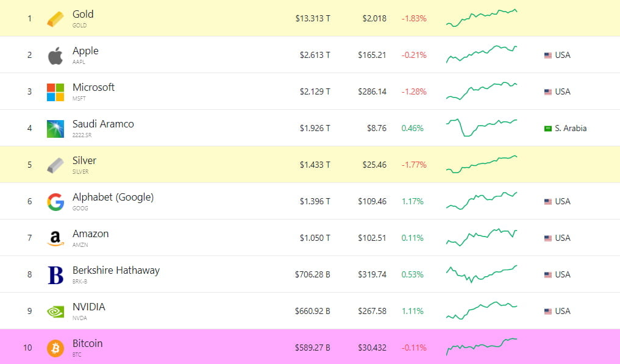
Task: Open the Saudi Aramco company link
Action: [x=103, y=124]
